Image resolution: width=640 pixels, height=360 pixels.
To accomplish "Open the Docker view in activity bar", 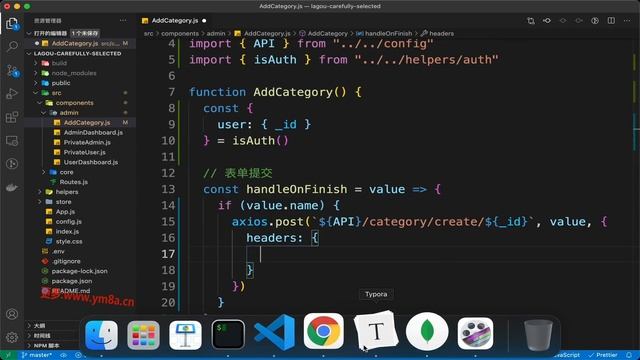I will tap(12, 187).
